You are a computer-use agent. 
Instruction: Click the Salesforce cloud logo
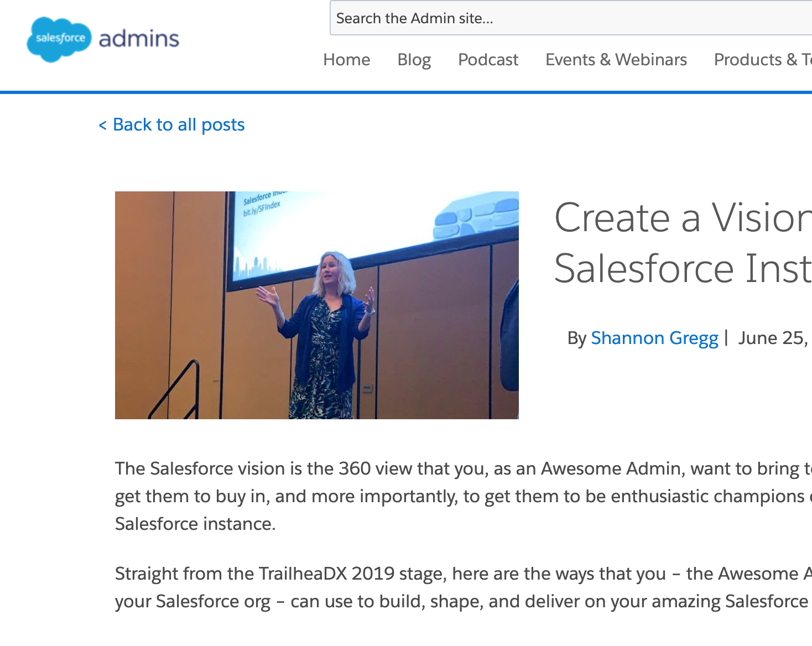[59, 39]
